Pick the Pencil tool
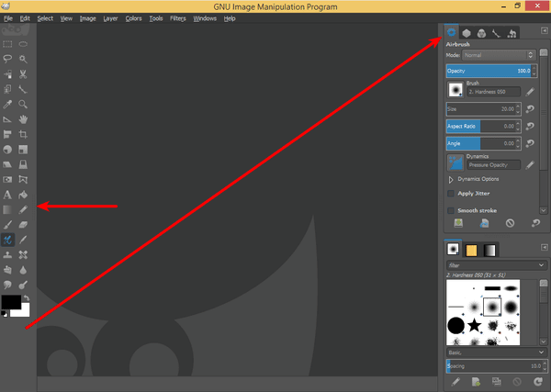 pyautogui.click(x=23, y=209)
